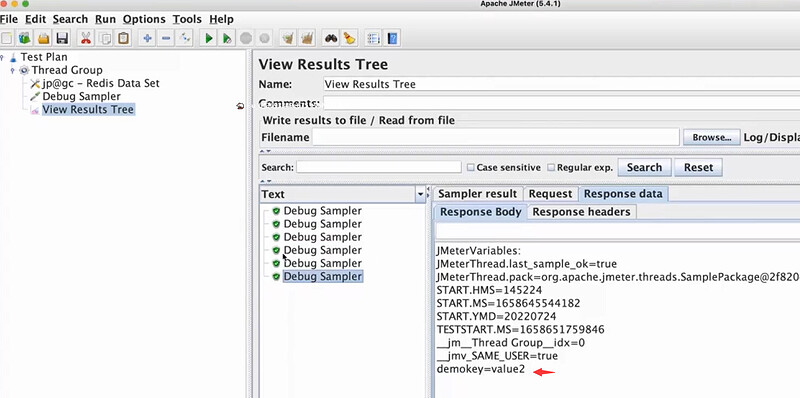The width and height of the screenshot is (800, 398).
Task: Open the Help menu
Action: pyautogui.click(x=221, y=19)
